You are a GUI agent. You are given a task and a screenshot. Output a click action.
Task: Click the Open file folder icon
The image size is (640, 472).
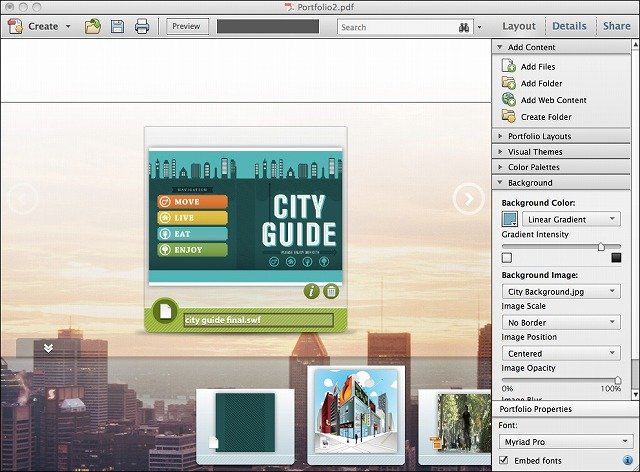tap(93, 27)
